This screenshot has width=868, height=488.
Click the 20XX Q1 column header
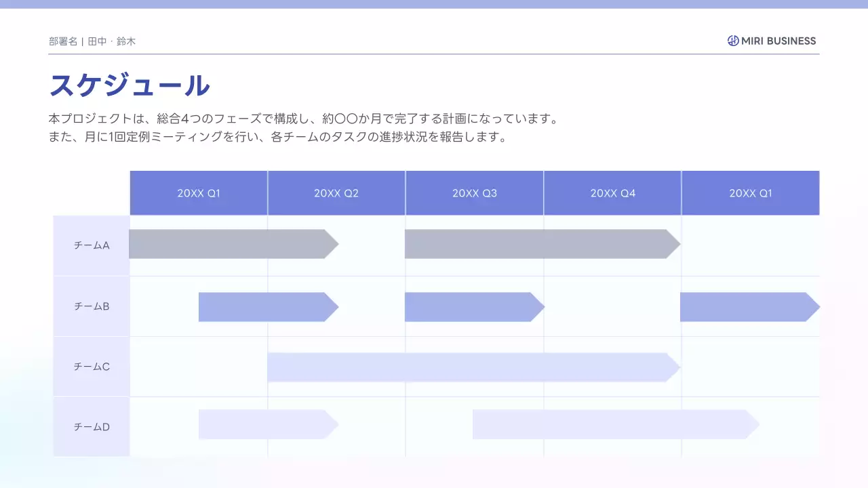[x=198, y=192]
